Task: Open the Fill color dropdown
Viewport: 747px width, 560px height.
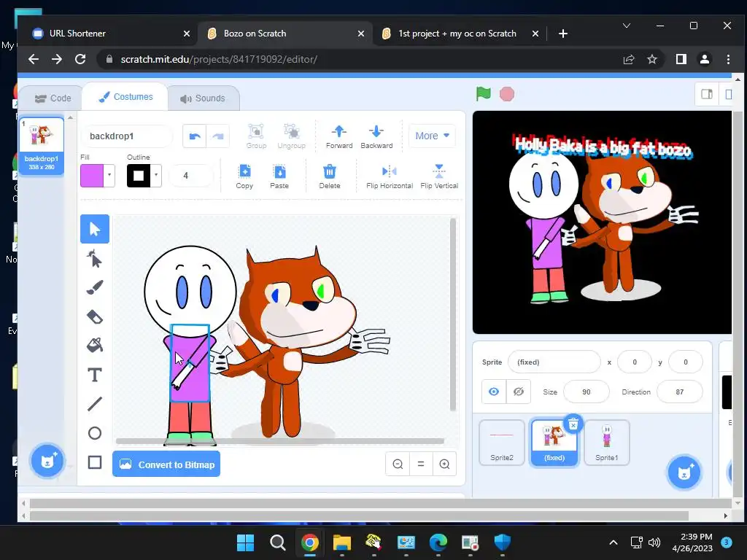Action: pyautogui.click(x=109, y=175)
